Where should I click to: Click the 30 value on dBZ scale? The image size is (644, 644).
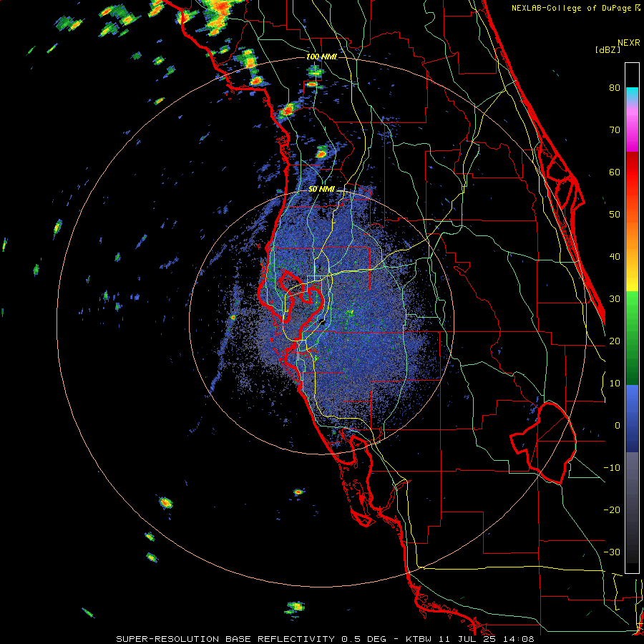615,299
